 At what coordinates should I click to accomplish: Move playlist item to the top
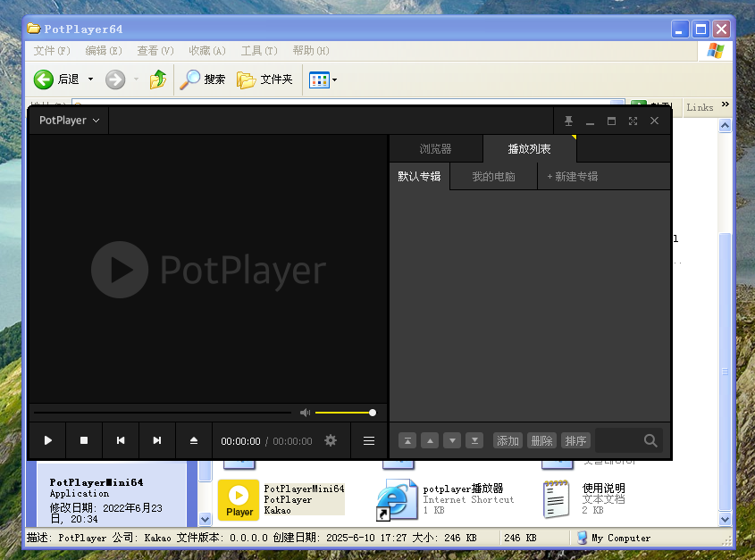click(407, 440)
